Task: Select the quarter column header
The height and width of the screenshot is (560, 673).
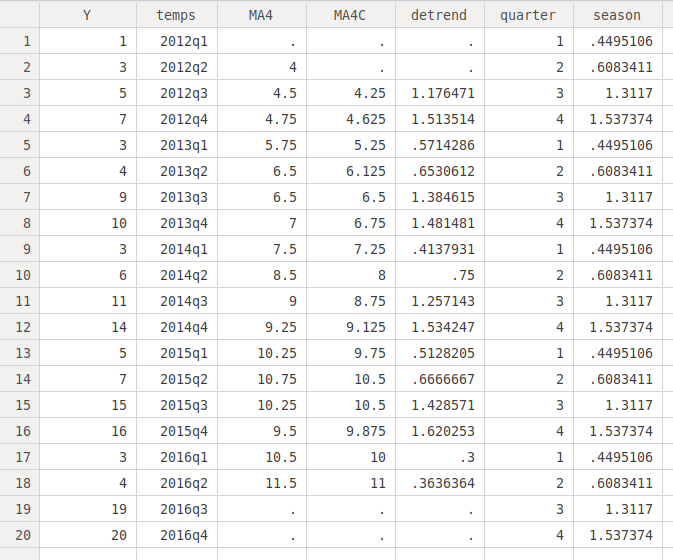Action: point(528,15)
